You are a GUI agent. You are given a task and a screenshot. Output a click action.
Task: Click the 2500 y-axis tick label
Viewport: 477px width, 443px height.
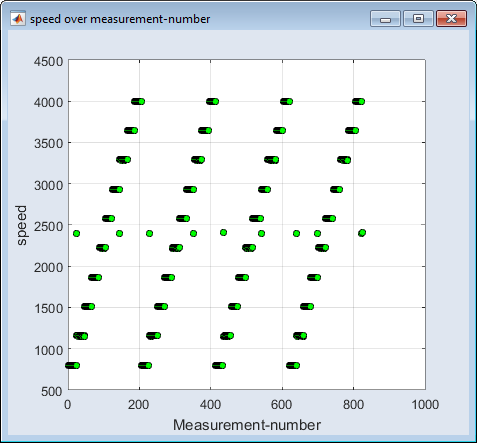pyautogui.click(x=49, y=227)
